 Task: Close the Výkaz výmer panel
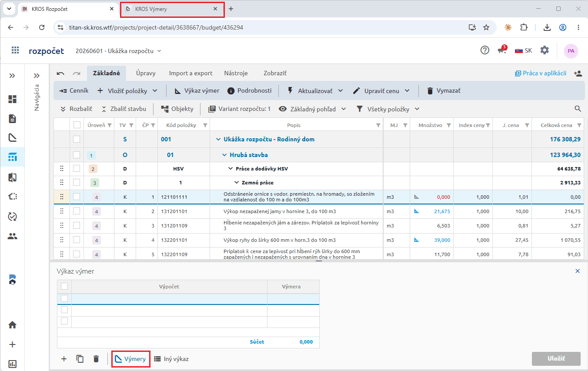point(578,271)
